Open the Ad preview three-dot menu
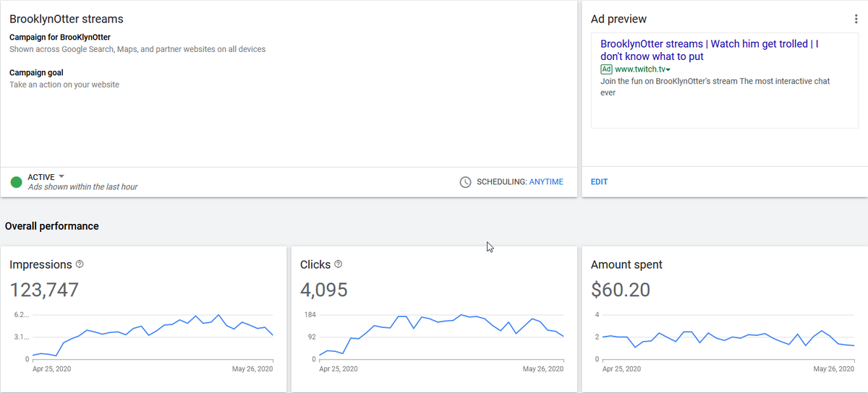 [856, 20]
